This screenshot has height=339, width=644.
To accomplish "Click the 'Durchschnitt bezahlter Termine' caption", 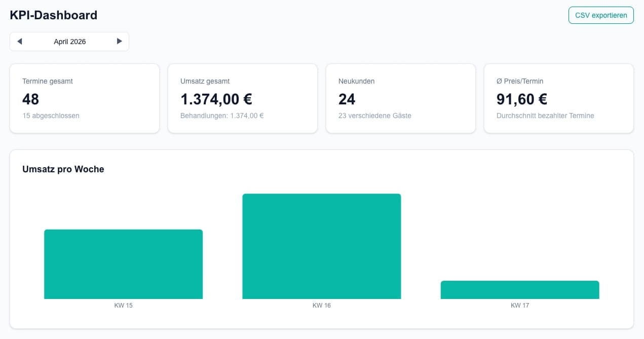I will pyautogui.click(x=545, y=116).
